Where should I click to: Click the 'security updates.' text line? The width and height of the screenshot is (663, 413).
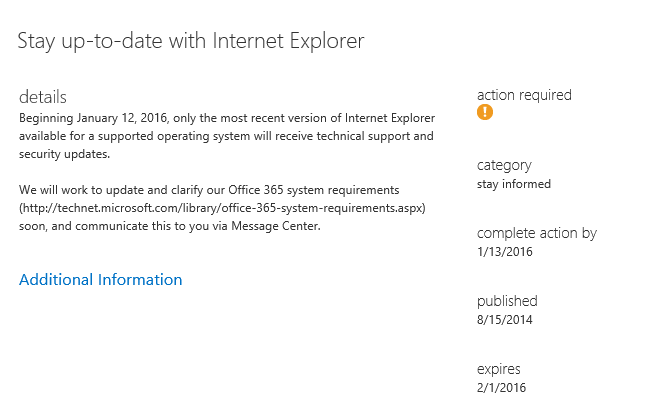tap(64, 154)
